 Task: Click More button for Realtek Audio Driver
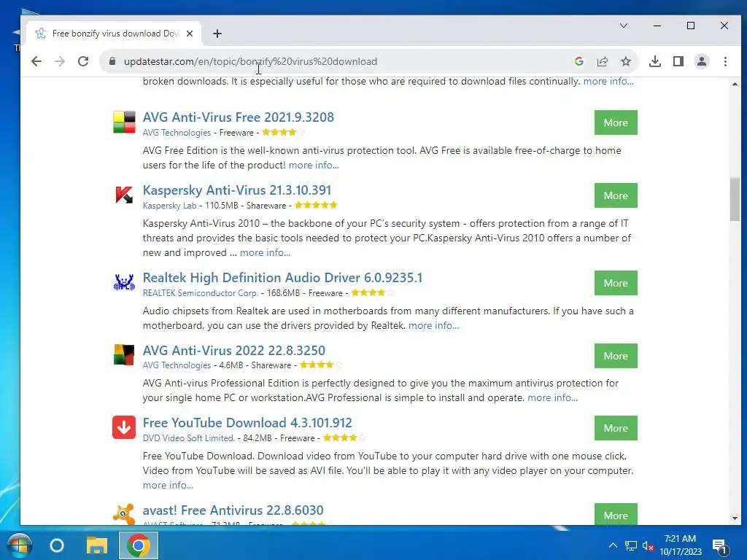coord(616,283)
